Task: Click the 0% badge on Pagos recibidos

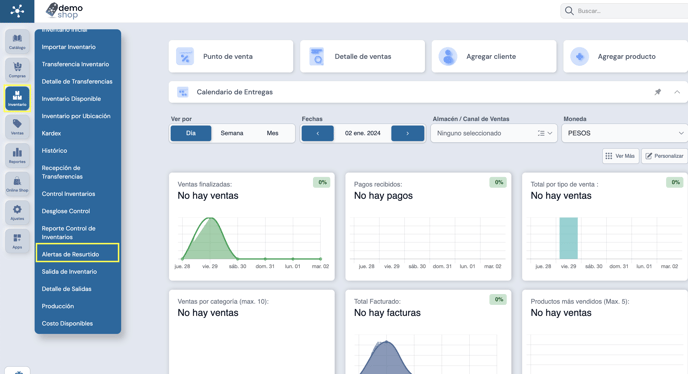Action: (498, 182)
